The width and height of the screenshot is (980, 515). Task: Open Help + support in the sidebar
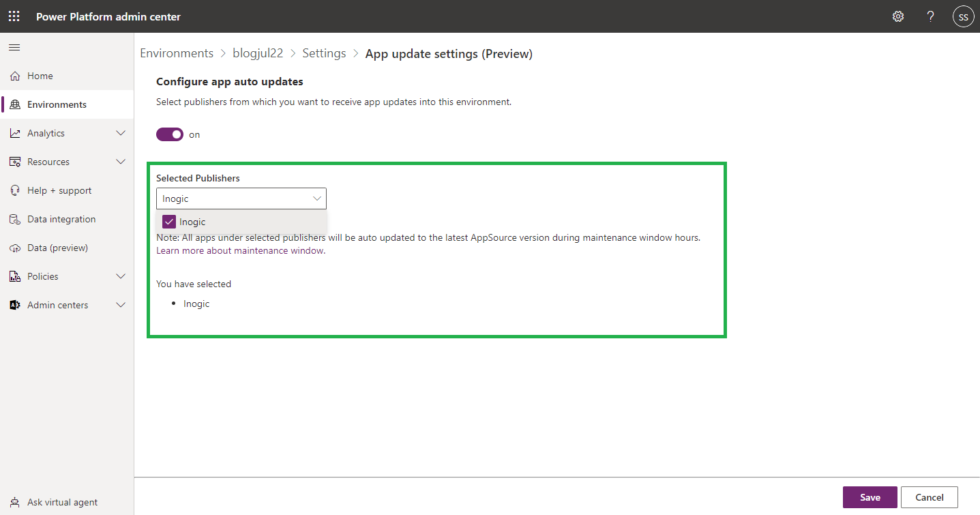67,190
